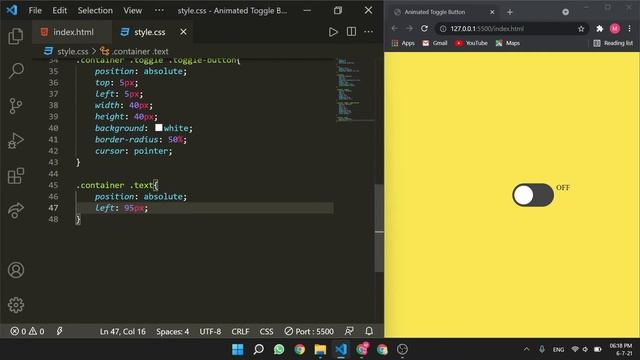Click the cursor: pointer line of code
This screenshot has width=640, height=360.
pos(133,151)
